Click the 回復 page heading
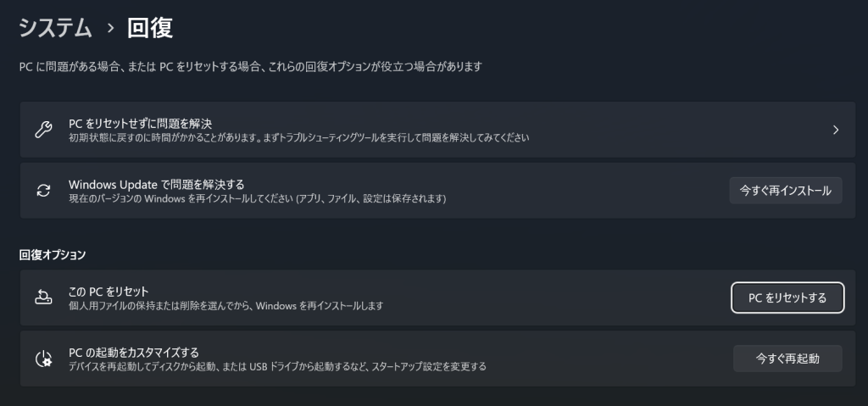The height and width of the screenshot is (406, 868). click(x=150, y=28)
